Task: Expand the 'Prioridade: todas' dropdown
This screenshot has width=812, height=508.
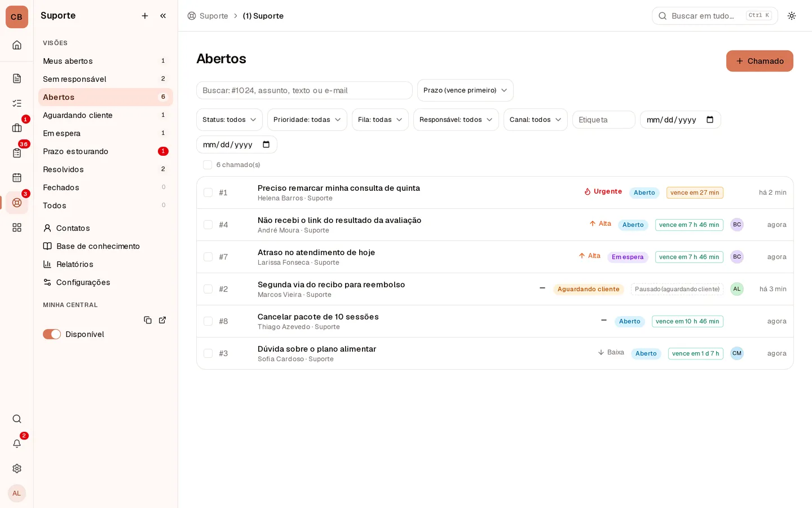Action: click(307, 120)
